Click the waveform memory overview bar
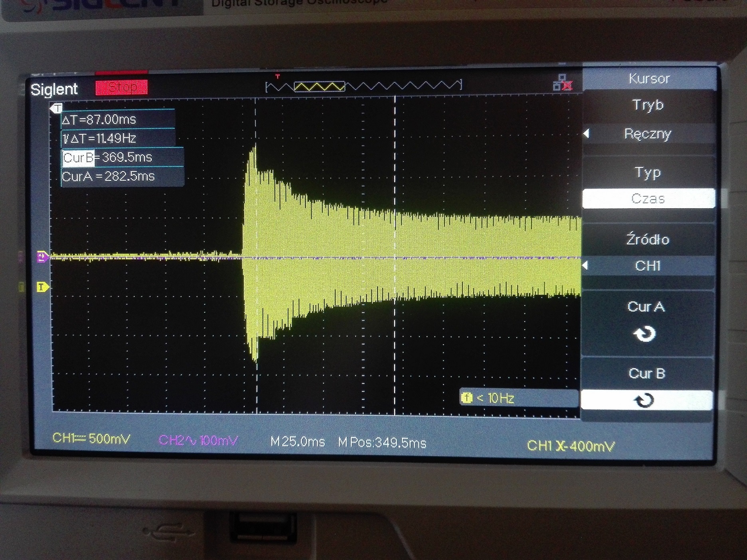Viewport: 747px width, 560px height. pos(363,86)
